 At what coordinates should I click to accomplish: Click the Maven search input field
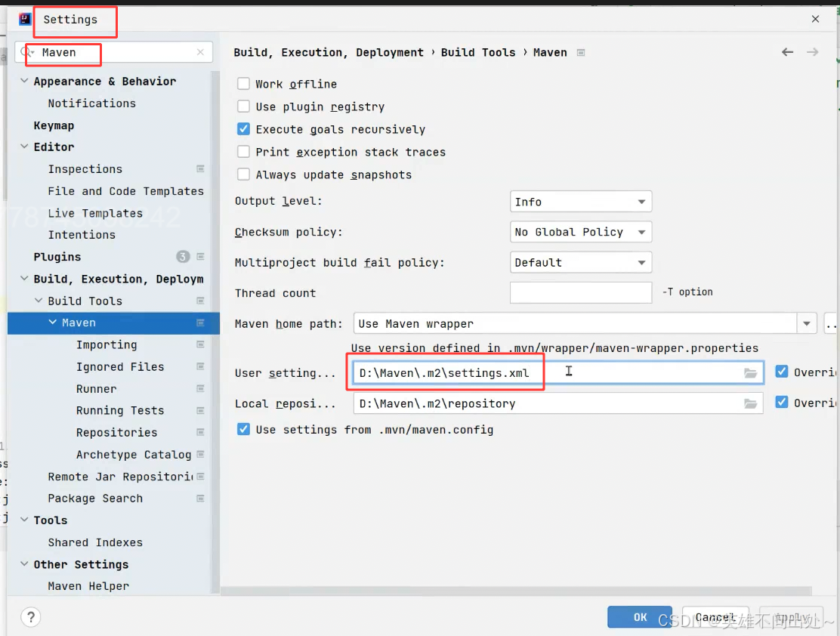point(113,52)
